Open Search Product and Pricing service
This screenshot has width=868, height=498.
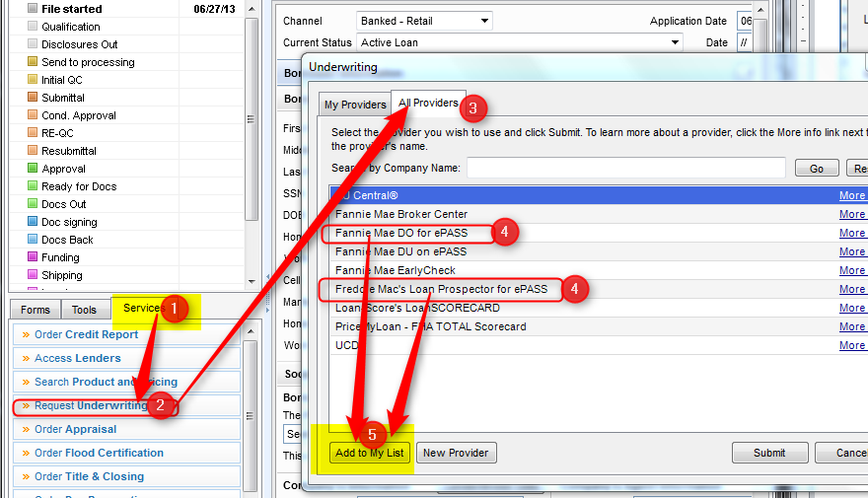(127, 383)
